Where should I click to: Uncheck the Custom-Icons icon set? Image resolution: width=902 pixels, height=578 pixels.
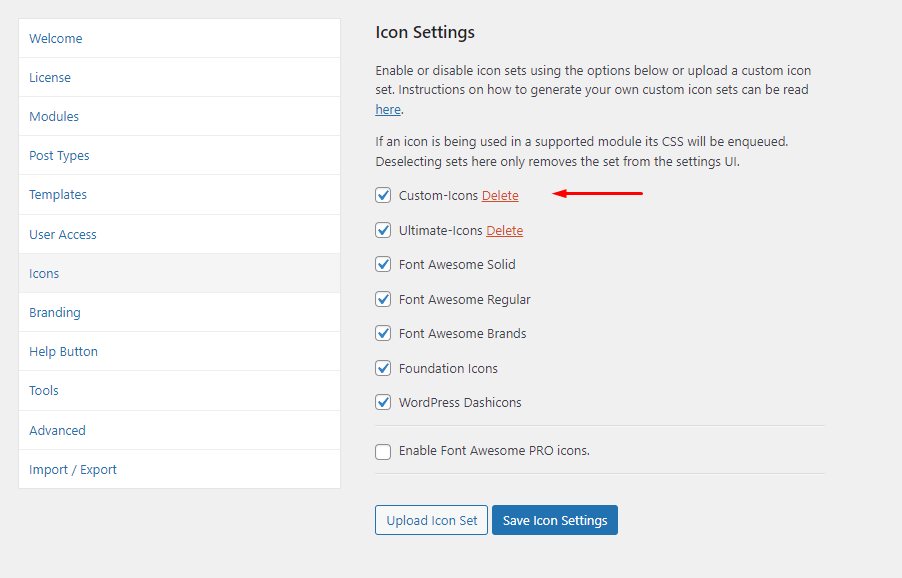click(x=383, y=195)
